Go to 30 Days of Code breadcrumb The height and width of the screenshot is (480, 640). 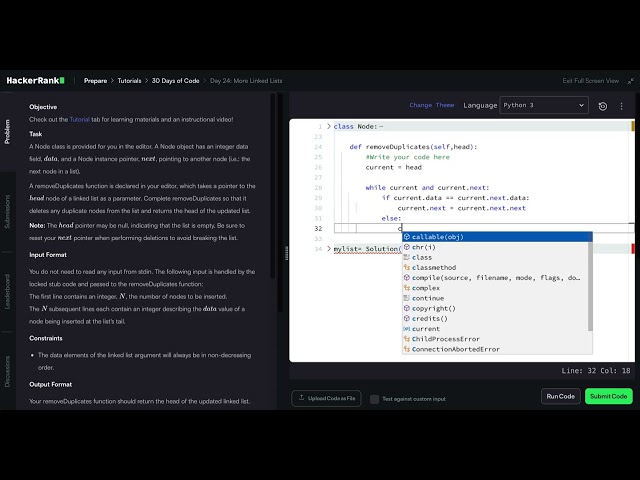tap(176, 81)
